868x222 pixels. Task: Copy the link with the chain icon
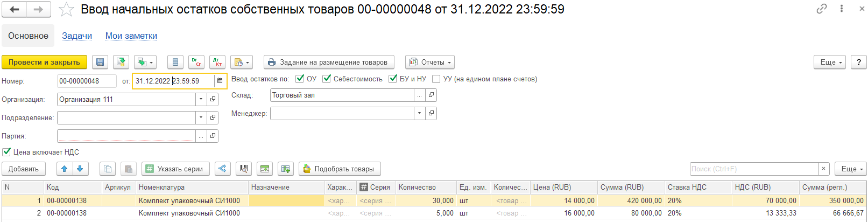pyautogui.click(x=821, y=9)
